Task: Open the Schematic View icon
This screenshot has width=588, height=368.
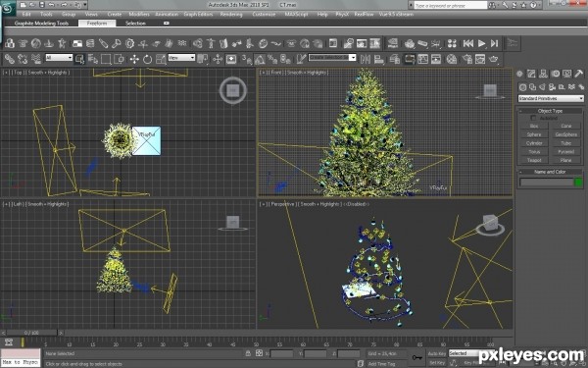Action: click(436, 59)
